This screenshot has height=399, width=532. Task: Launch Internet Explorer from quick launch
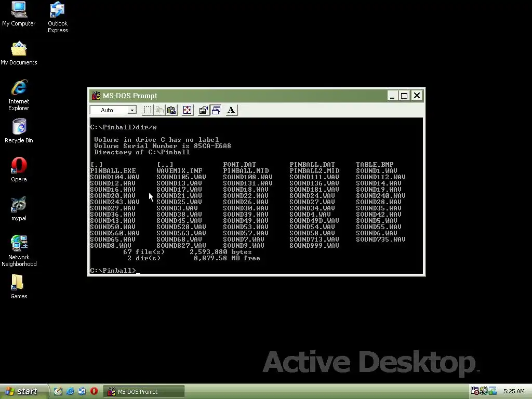[x=70, y=391]
